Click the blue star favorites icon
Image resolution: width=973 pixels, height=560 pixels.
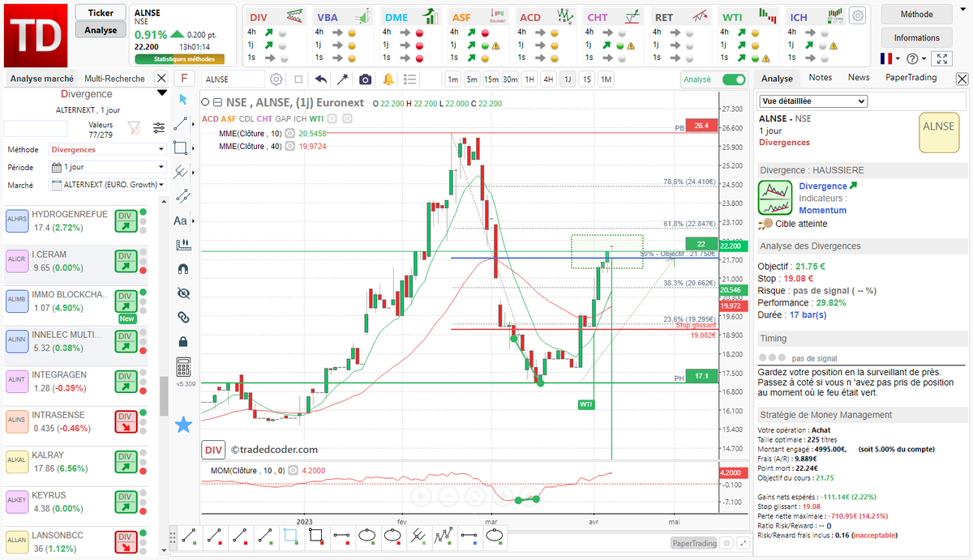(x=183, y=424)
